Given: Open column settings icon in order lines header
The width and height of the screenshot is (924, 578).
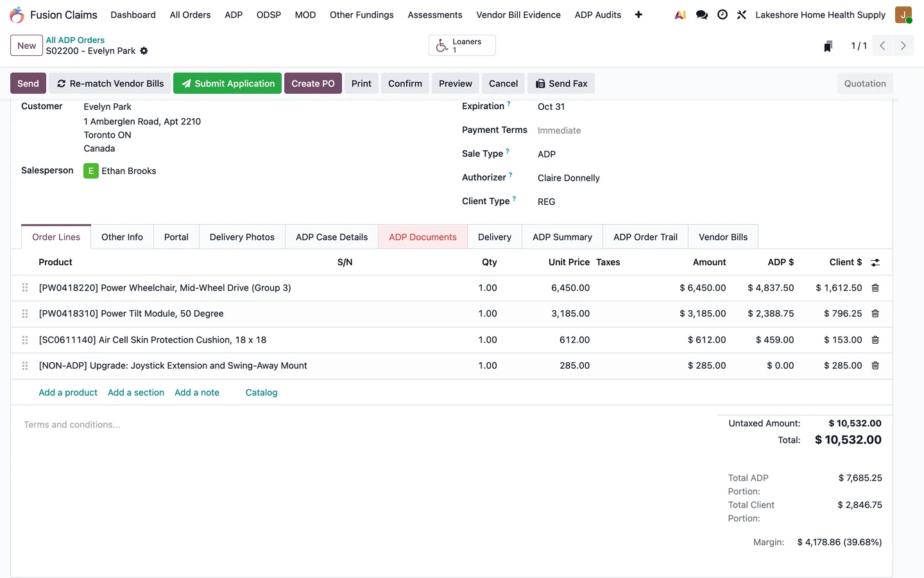Looking at the screenshot, I should (875, 263).
